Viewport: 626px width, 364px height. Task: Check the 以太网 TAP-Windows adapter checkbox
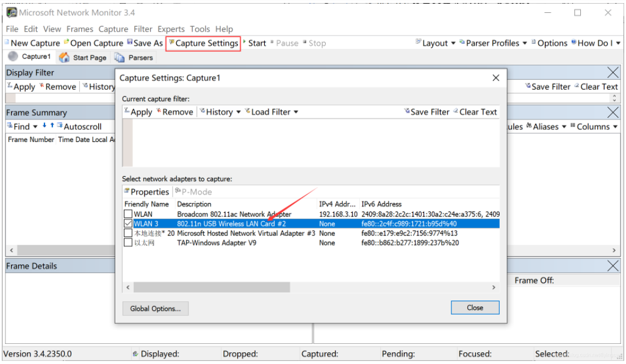[x=128, y=243]
